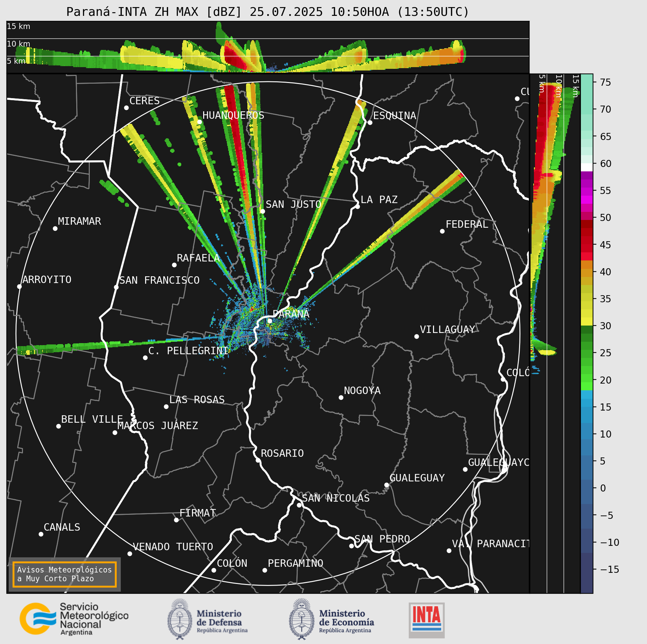The width and height of the screenshot is (647, 644).
Task: Click the VILLAGUAY marker dot
Action: click(x=416, y=336)
